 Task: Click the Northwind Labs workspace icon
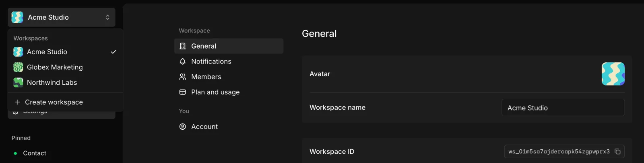(x=18, y=82)
